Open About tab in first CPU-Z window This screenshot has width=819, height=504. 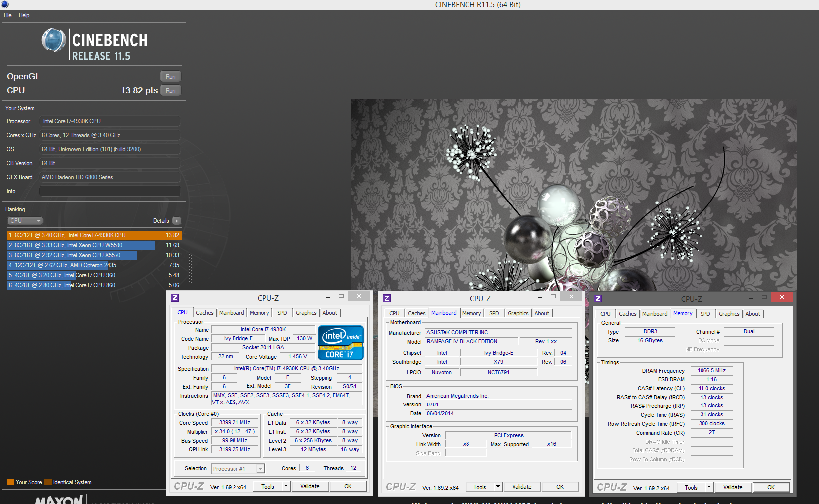pos(330,313)
